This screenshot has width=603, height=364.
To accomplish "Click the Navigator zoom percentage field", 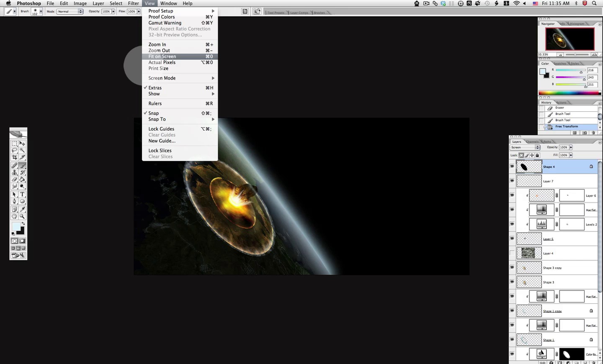I will [x=547, y=55].
